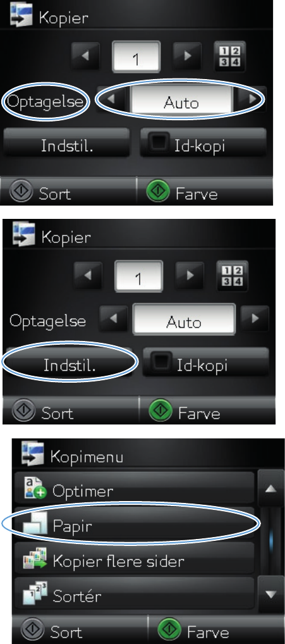Select the copy count field showing 1, top screen

click(136, 56)
